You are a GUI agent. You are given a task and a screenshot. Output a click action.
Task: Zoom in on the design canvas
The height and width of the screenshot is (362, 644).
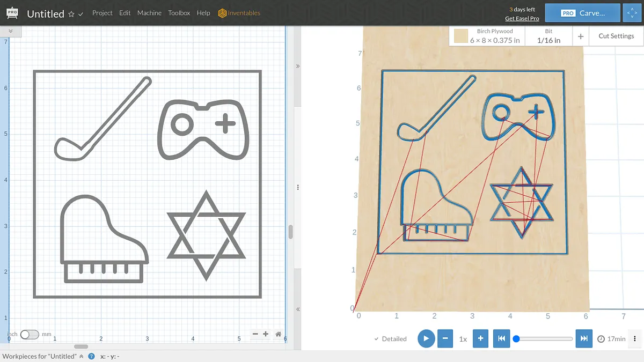click(266, 334)
